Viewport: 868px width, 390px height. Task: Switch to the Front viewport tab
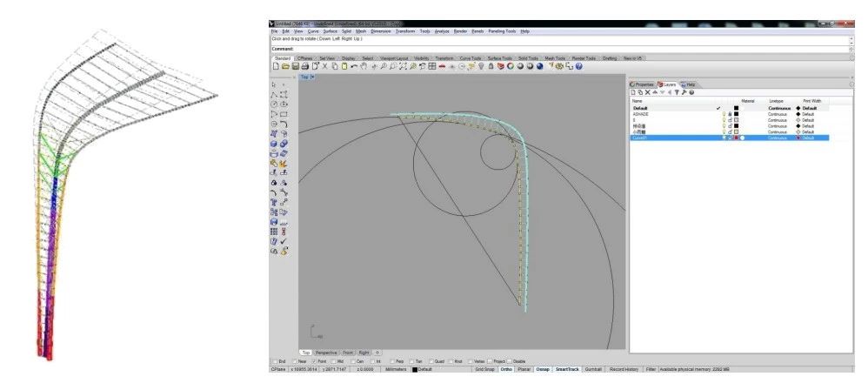348,353
